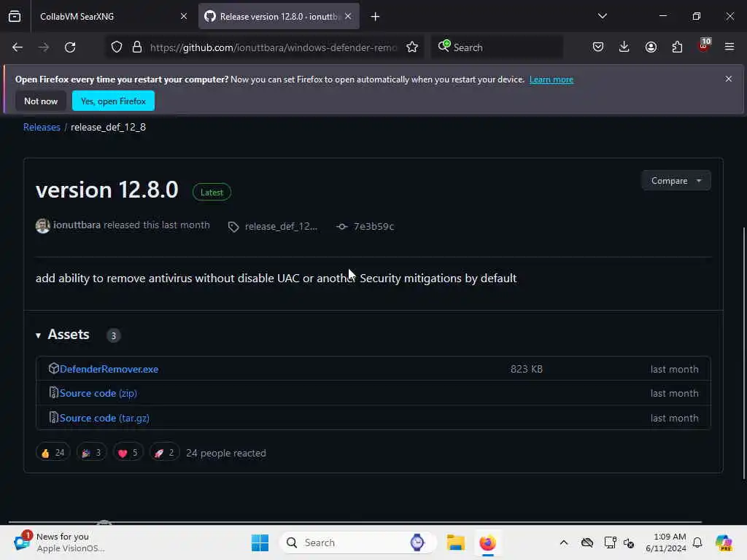The height and width of the screenshot is (560, 747).
Task: Open release_def_12... tag link
Action: (281, 227)
